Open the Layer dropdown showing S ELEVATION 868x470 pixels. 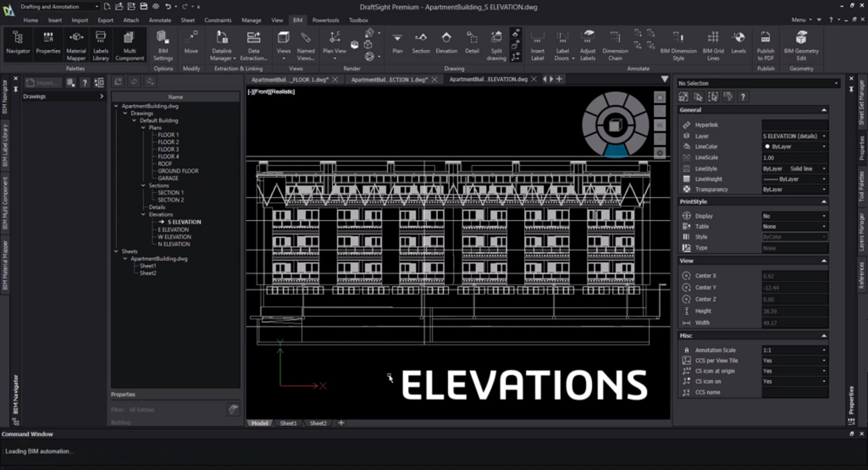pos(824,136)
